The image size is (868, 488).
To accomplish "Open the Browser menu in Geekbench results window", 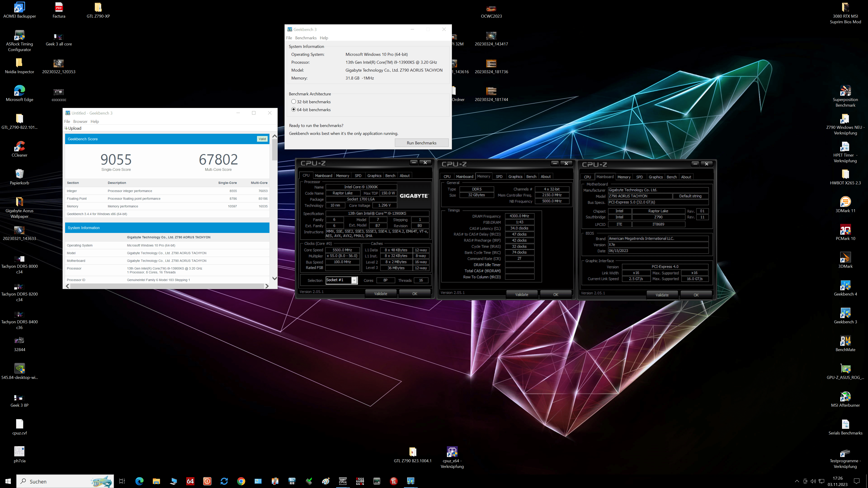I will click(x=80, y=122).
